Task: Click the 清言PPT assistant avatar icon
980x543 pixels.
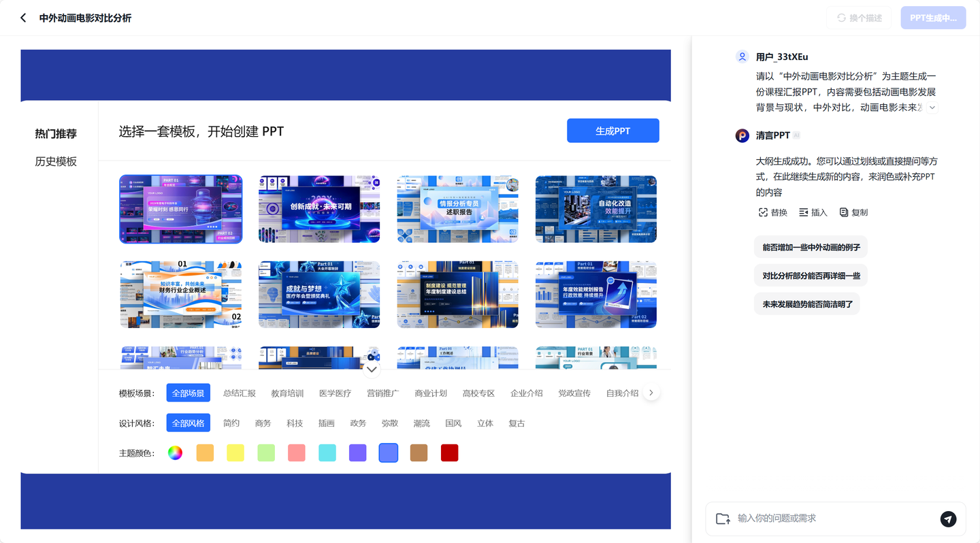Action: (742, 135)
